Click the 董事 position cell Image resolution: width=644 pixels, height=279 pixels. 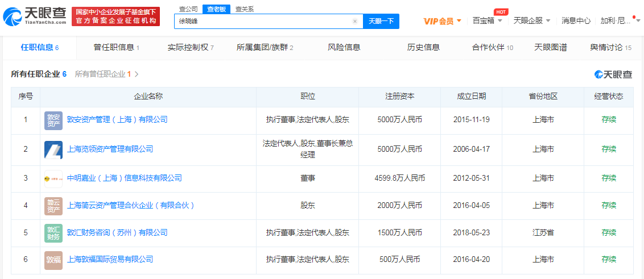click(x=308, y=178)
